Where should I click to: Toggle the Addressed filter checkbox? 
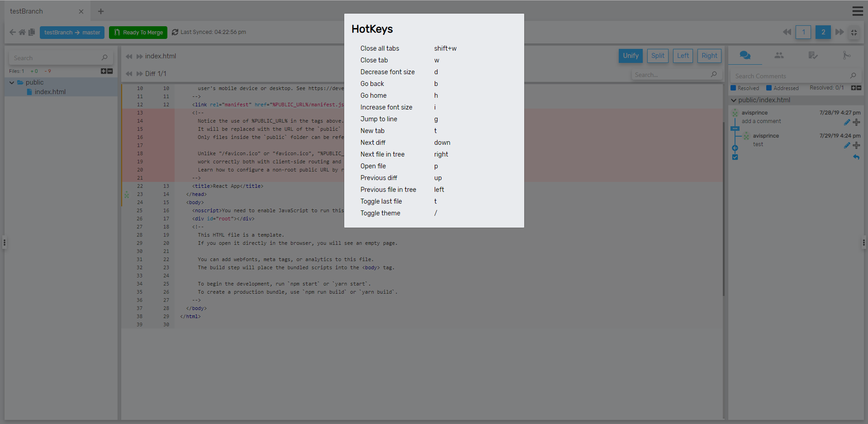tap(769, 88)
